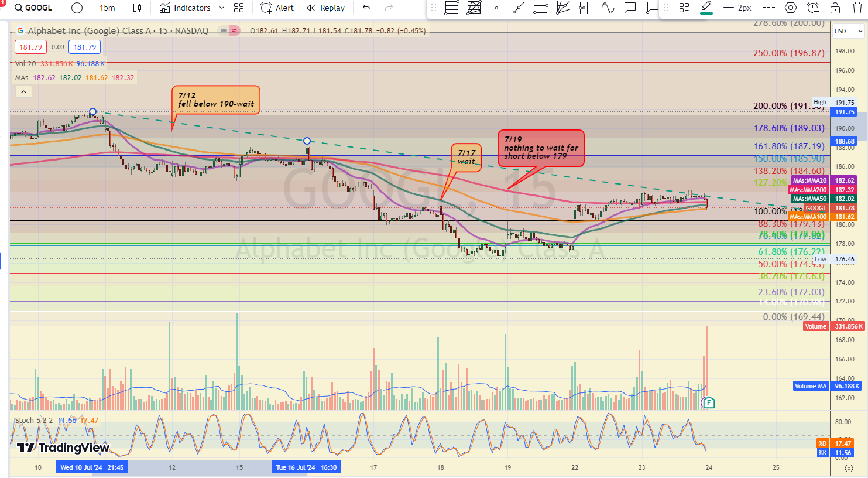Image resolution: width=868 pixels, height=478 pixels.
Task: Click the 188.68 blue price label
Action: pos(845,141)
